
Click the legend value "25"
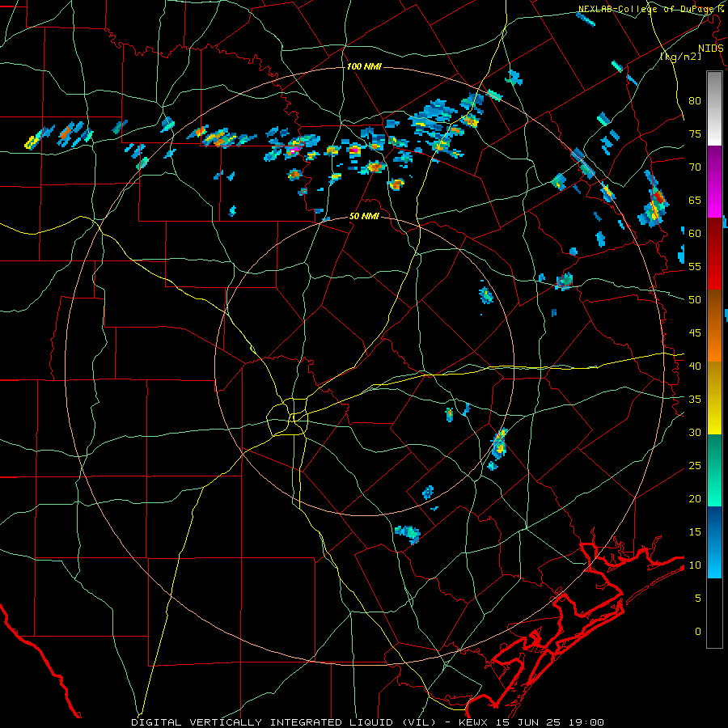pyautogui.click(x=695, y=465)
